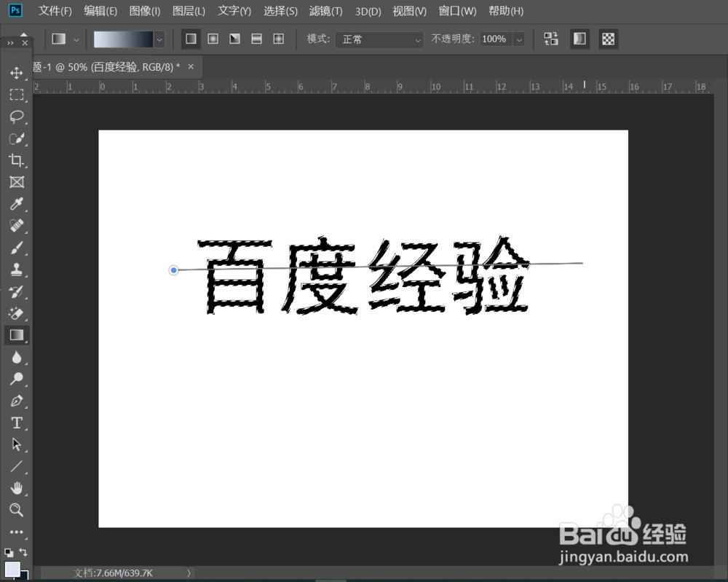
Task: Select the Gradient tool in toolbar
Action: tap(17, 335)
